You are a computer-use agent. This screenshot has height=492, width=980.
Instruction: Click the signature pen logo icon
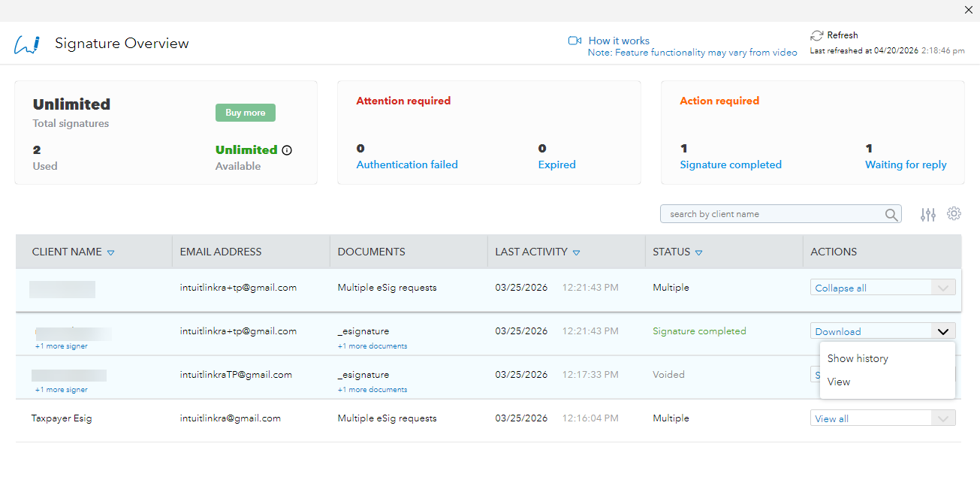click(26, 44)
